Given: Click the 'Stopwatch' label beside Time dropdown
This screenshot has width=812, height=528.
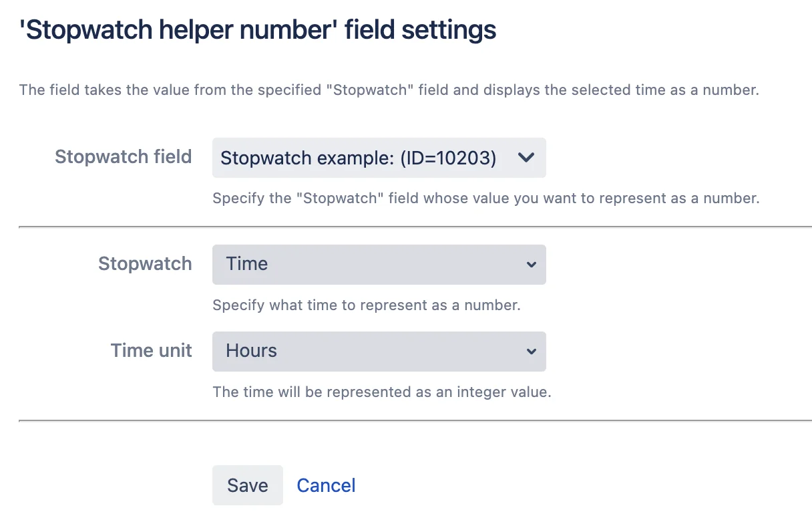Looking at the screenshot, I should coord(145,264).
